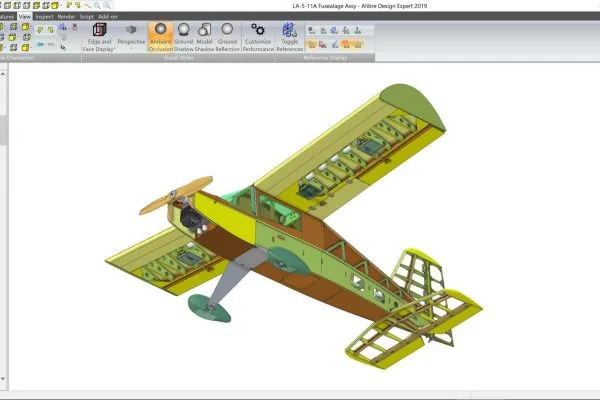Select the green landing gear wheel at bottom
The image size is (600, 400).
click(209, 308)
